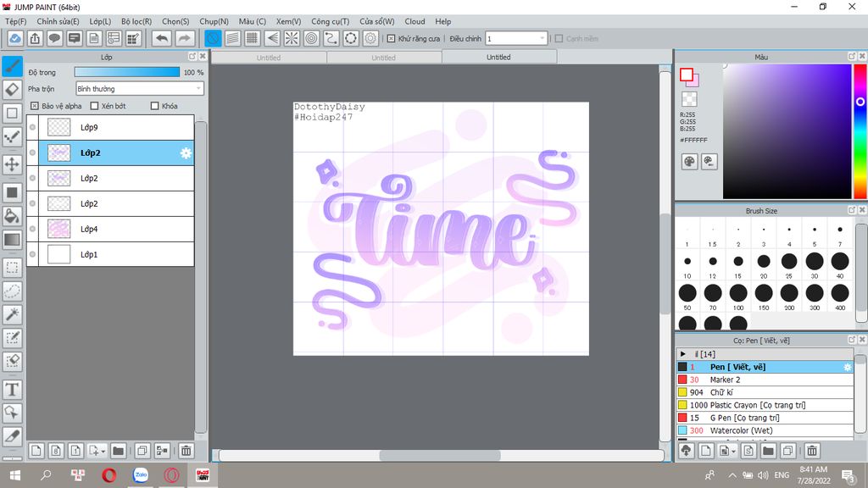Toggle visibility of Lớp1 layer
This screenshot has width=868, height=488.
pos(33,254)
